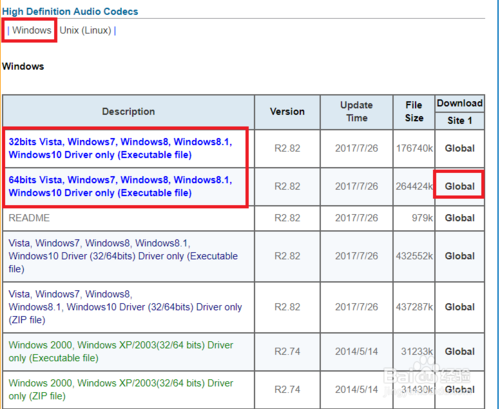This screenshot has height=409, width=500.
Task: Download 32bits driver from Global site
Action: pyautogui.click(x=460, y=148)
